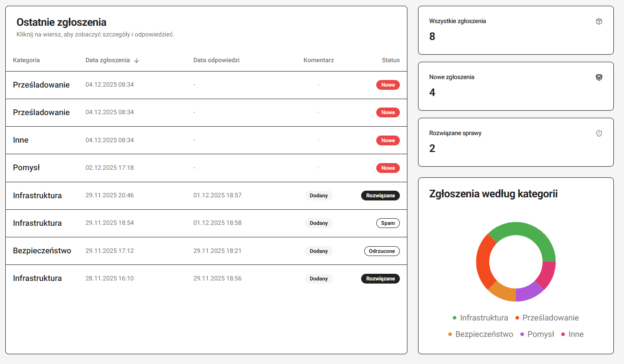Toggle the sort arrow beside Data zgłoszenia
This screenshot has height=364, width=624.
coord(137,60)
